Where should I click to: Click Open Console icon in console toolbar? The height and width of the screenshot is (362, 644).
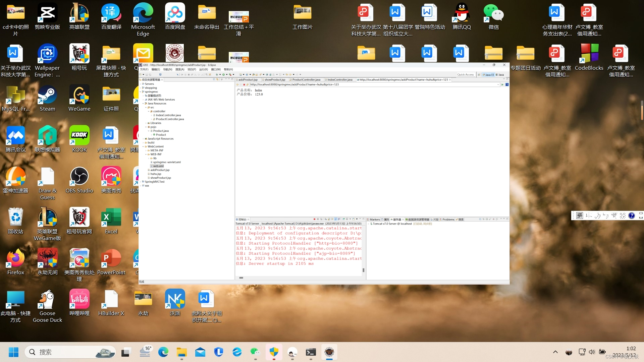click(354, 219)
